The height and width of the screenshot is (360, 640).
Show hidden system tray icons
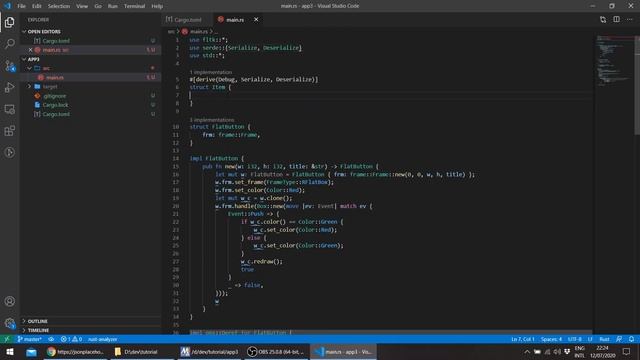[527, 352]
